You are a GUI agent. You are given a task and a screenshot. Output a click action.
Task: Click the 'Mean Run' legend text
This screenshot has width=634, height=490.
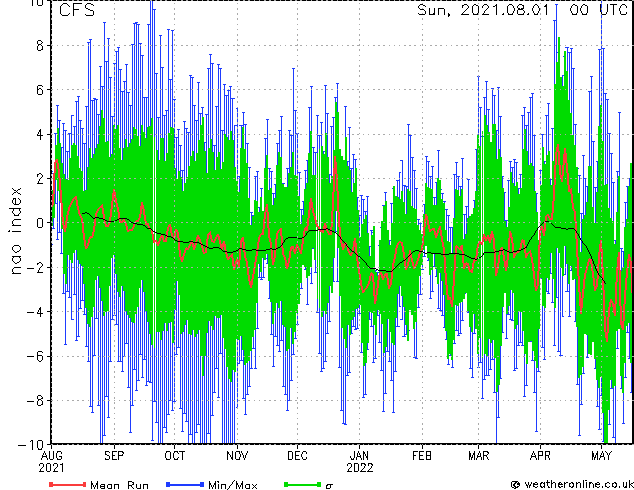click(x=120, y=485)
